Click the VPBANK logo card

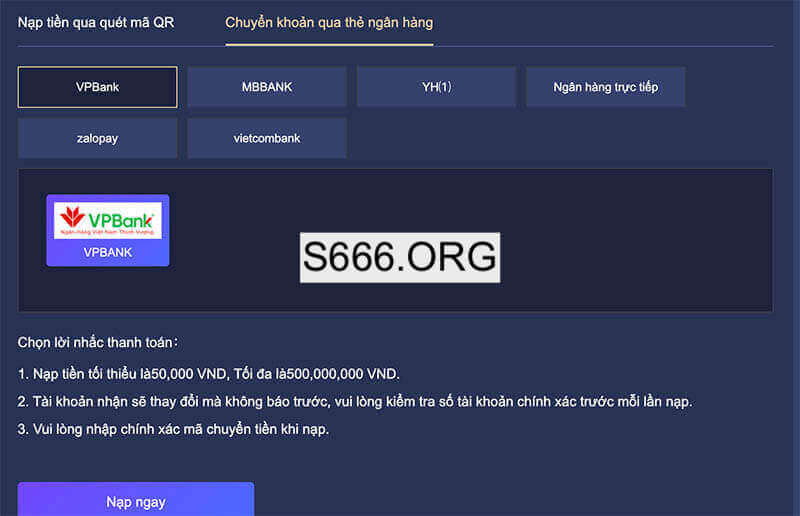click(x=108, y=230)
